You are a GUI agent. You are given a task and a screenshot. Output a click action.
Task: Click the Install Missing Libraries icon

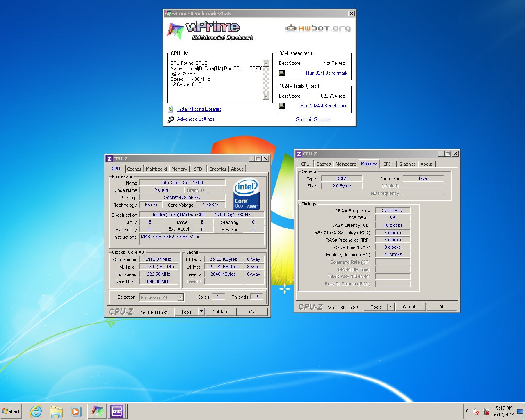pyautogui.click(x=171, y=109)
